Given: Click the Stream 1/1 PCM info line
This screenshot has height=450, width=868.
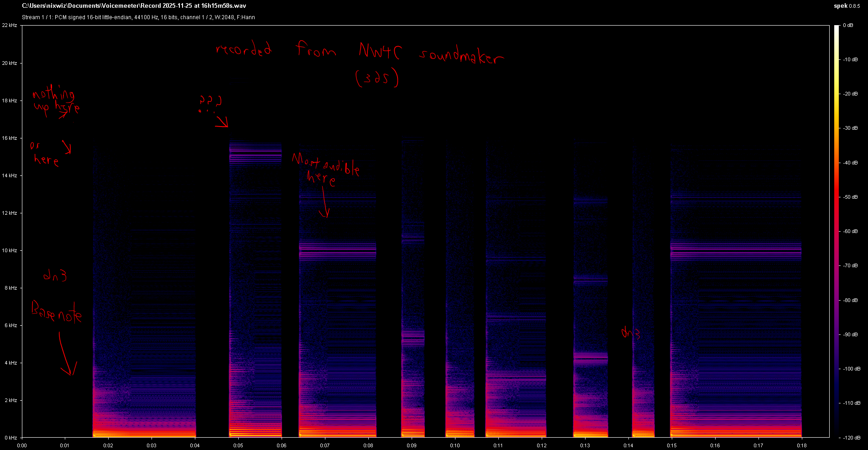Looking at the screenshot, I should click(x=138, y=17).
